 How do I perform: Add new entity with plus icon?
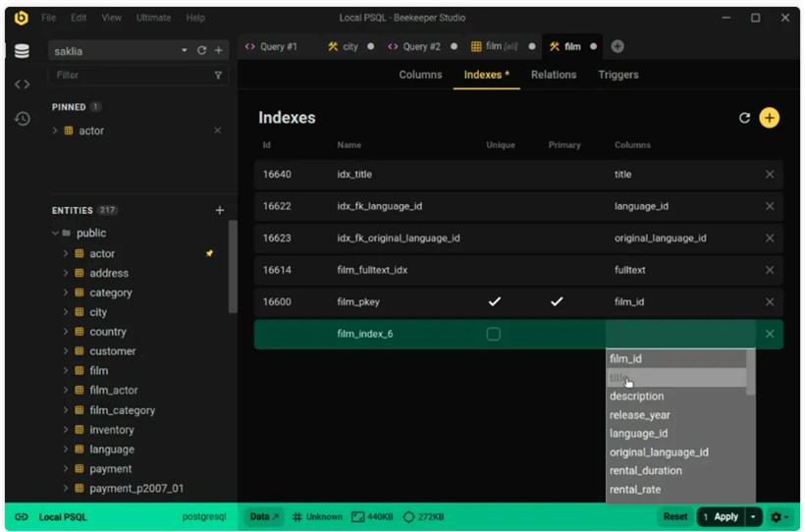(219, 210)
